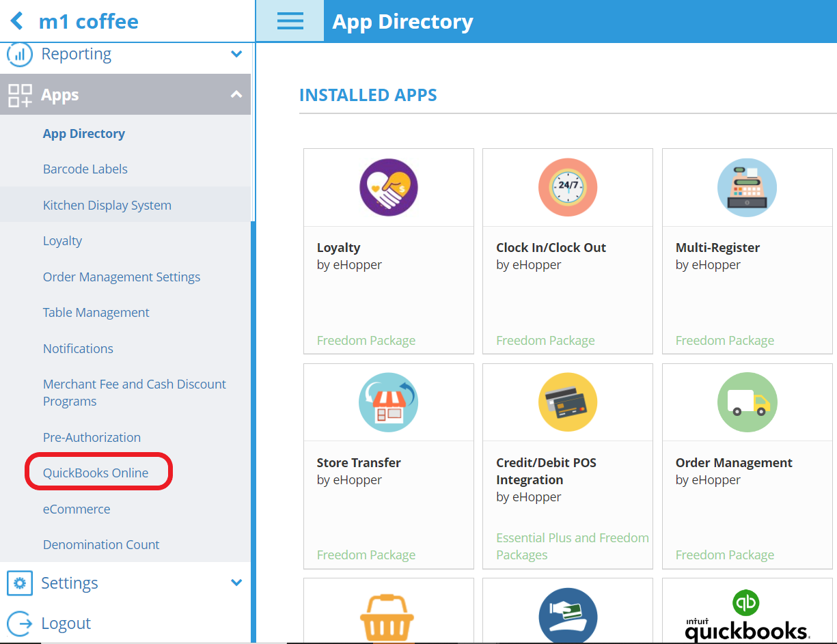The height and width of the screenshot is (644, 837).
Task: Open Order Management Settings
Action: 122,277
